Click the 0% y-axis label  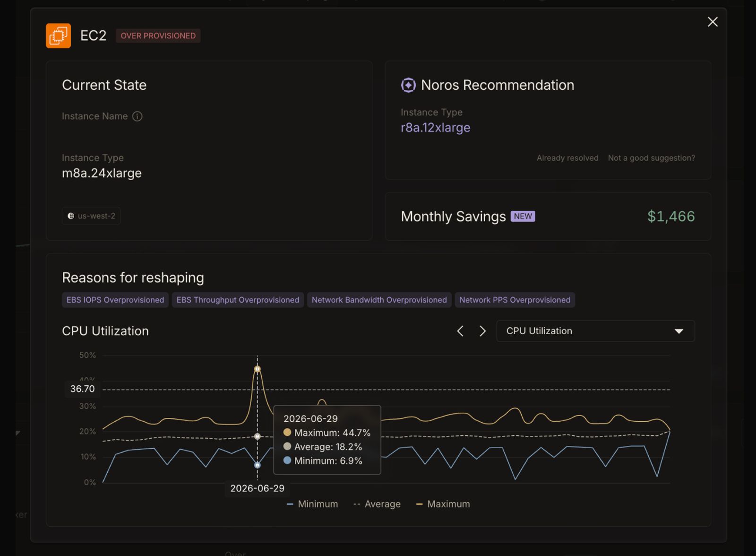[90, 482]
